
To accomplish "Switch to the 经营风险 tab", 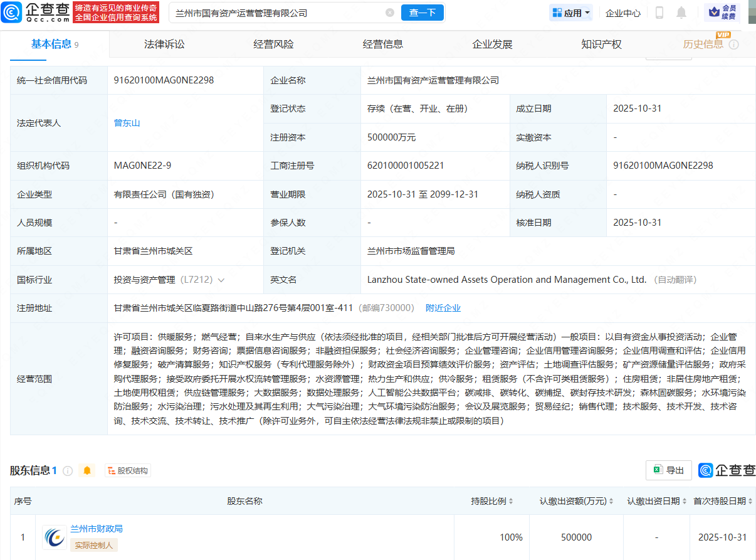I will tap(273, 44).
